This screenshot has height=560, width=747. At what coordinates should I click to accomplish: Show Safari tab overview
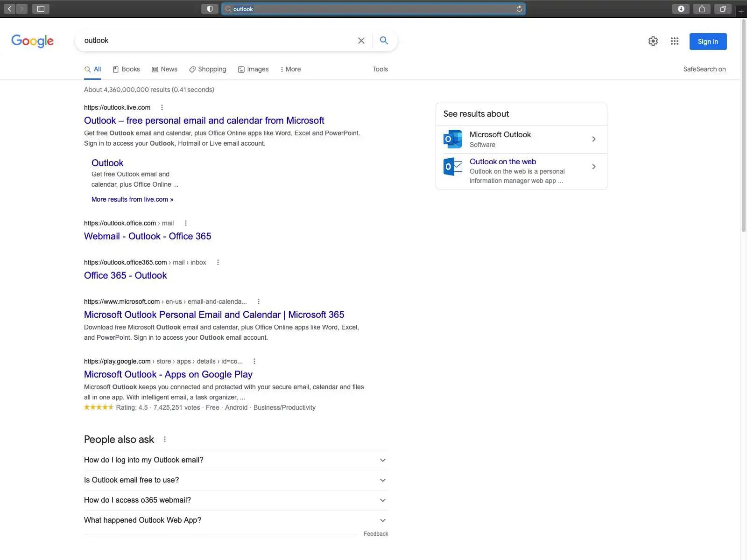pyautogui.click(x=723, y=9)
